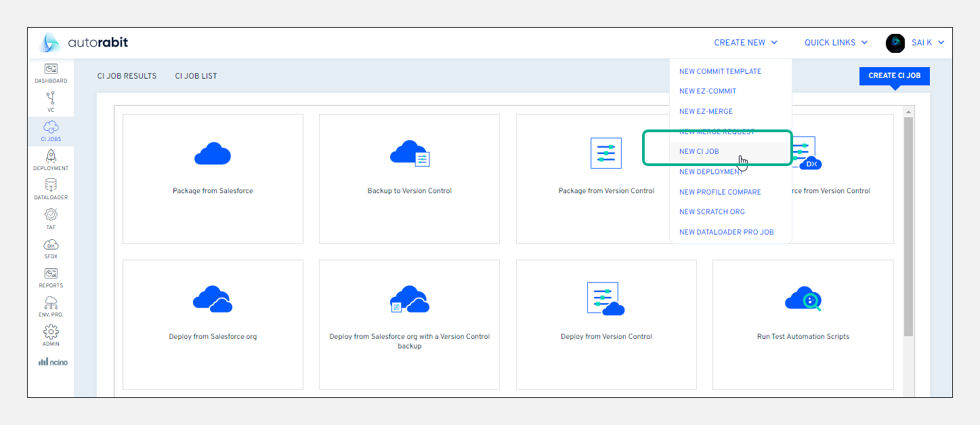Click the AutoRABIT logo in the header
The width and height of the screenshot is (980, 425).
[x=84, y=42]
